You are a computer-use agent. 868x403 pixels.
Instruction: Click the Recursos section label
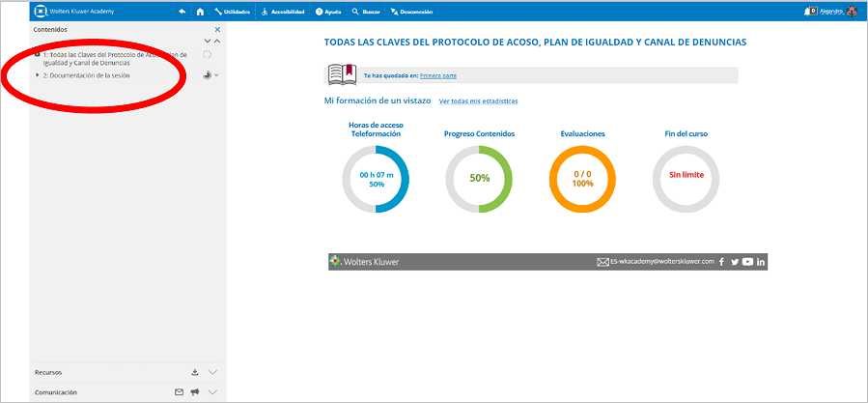47,372
